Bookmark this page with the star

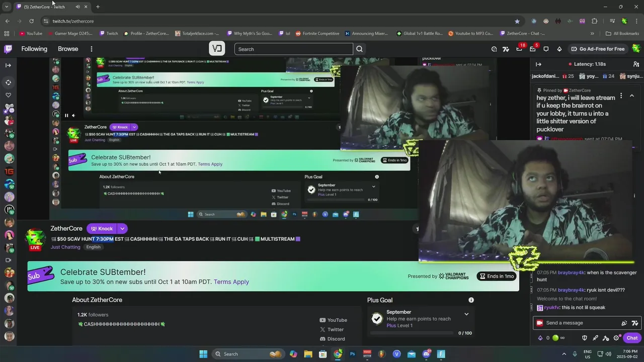coord(517,21)
